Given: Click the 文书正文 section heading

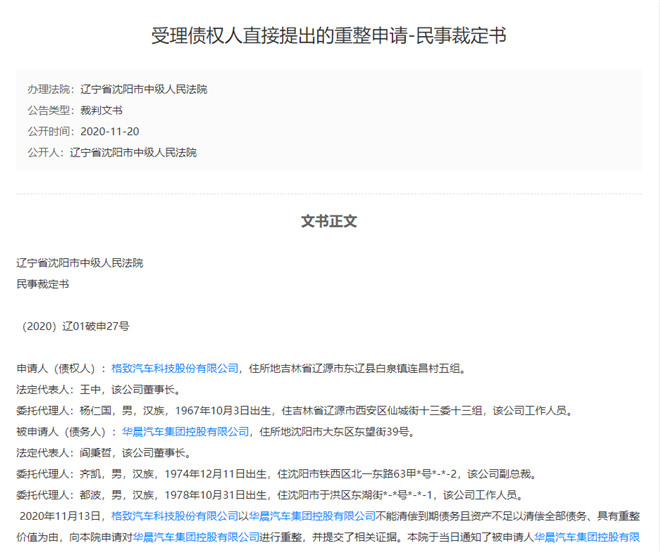Looking at the screenshot, I should click(x=329, y=221).
